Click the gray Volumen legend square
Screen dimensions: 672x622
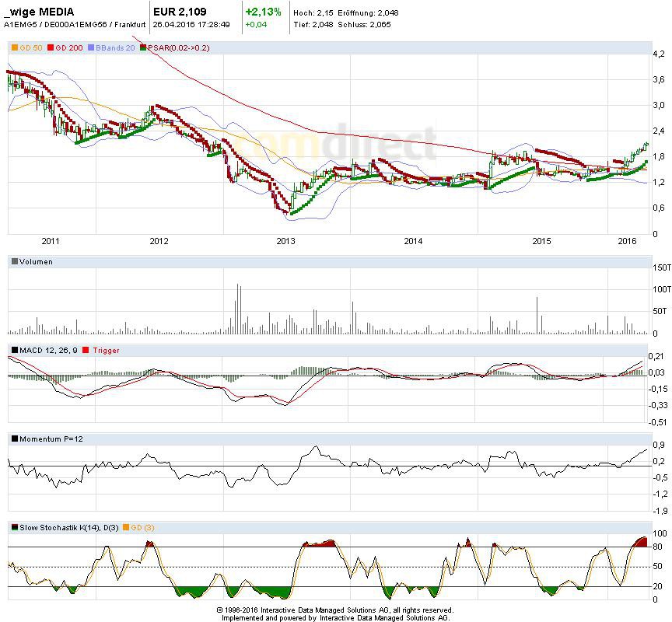[x=15, y=262]
